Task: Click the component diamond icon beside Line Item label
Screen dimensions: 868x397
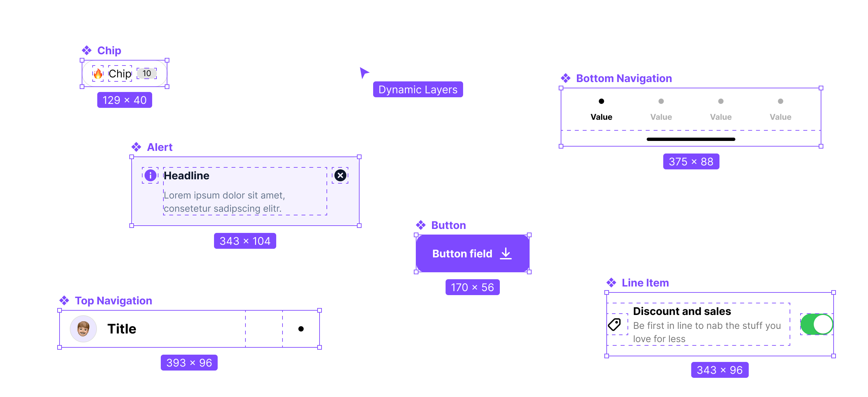Action: tap(611, 283)
